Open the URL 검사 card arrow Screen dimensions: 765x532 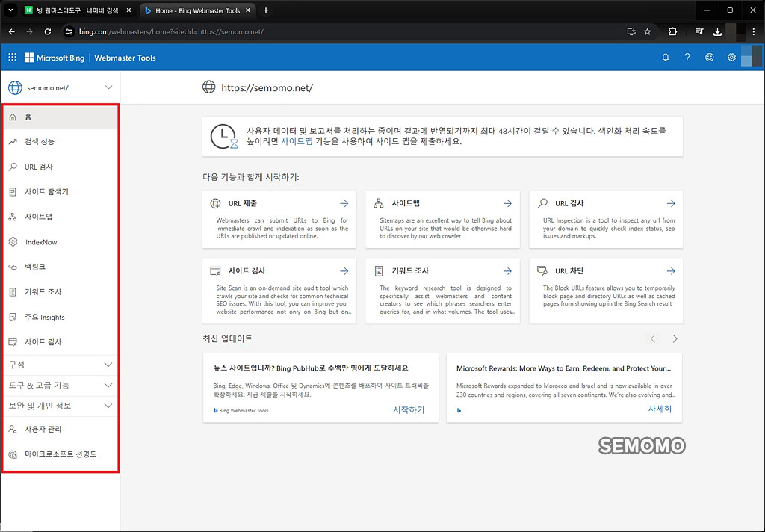tap(672, 203)
